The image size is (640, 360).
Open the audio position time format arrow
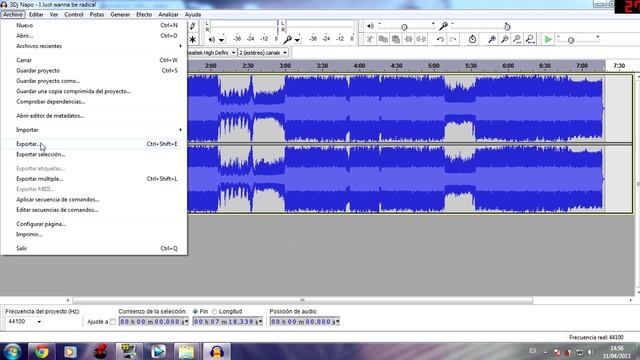click(337, 322)
